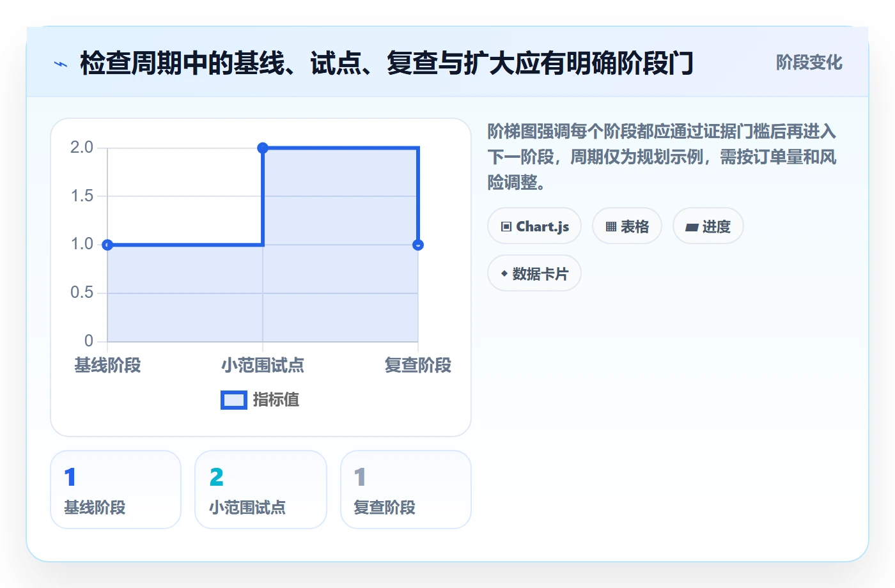Click the 2.0 y-axis value
The width and height of the screenshot is (895, 588).
pos(82,148)
